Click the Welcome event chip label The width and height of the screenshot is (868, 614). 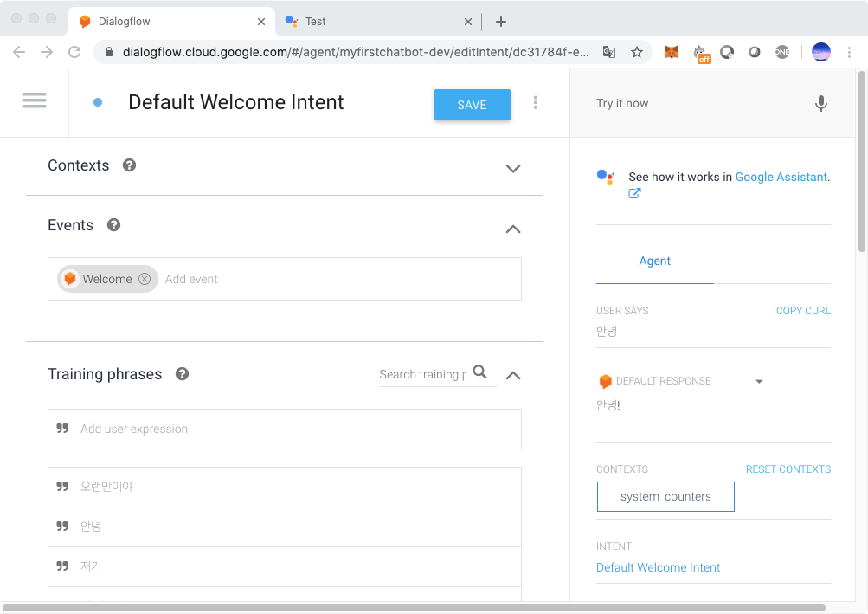pyautogui.click(x=107, y=279)
